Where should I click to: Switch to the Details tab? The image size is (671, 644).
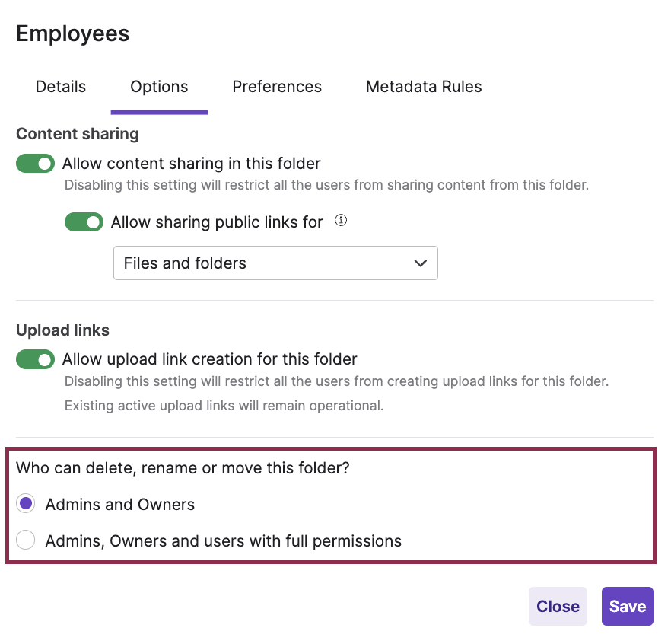tap(61, 87)
